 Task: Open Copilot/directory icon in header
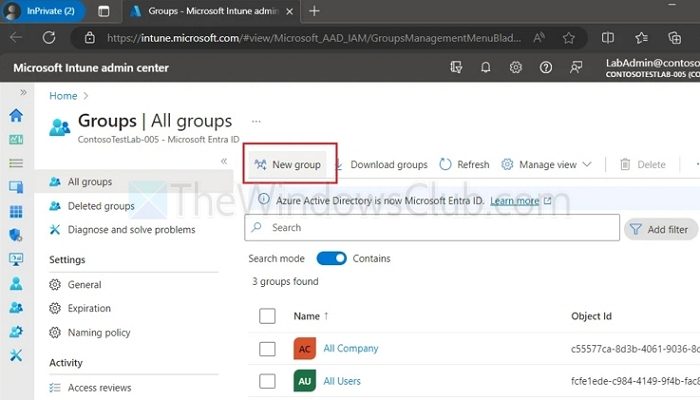tap(456, 67)
